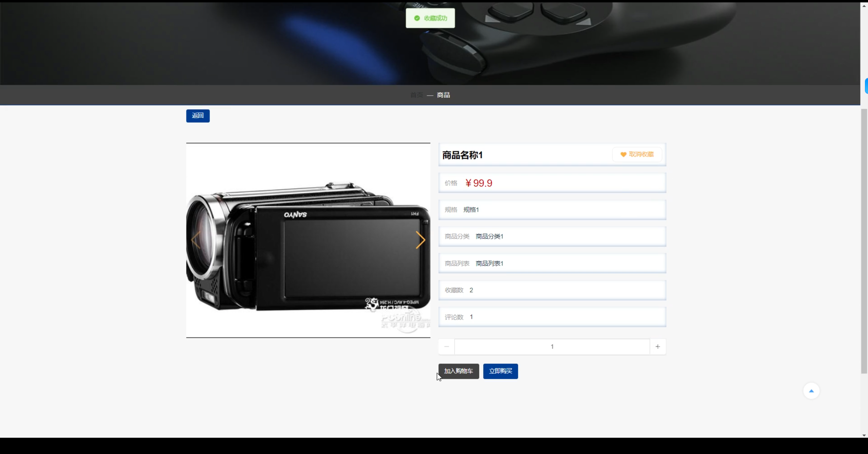Decrease quantity with minus button
This screenshot has width=868, height=454.
pos(447,347)
